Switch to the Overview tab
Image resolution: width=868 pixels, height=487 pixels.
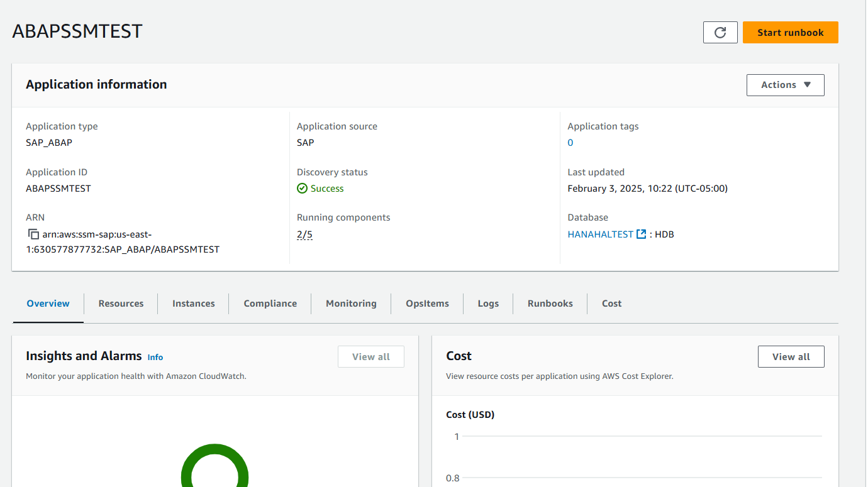tap(48, 304)
